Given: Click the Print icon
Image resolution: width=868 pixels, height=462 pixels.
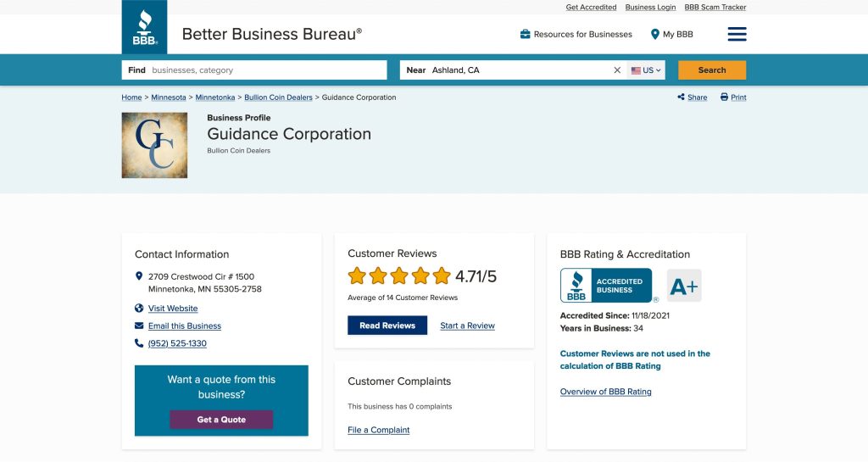Looking at the screenshot, I should click(x=724, y=97).
